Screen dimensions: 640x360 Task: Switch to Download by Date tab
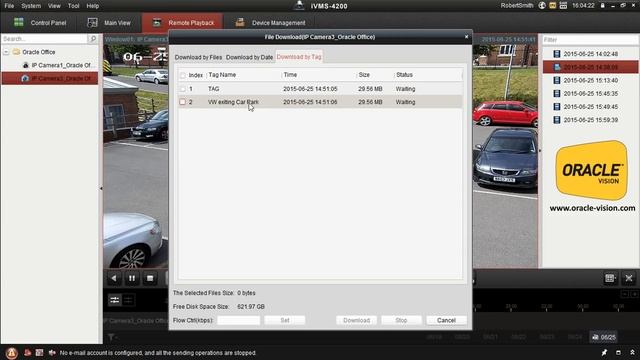249,57
